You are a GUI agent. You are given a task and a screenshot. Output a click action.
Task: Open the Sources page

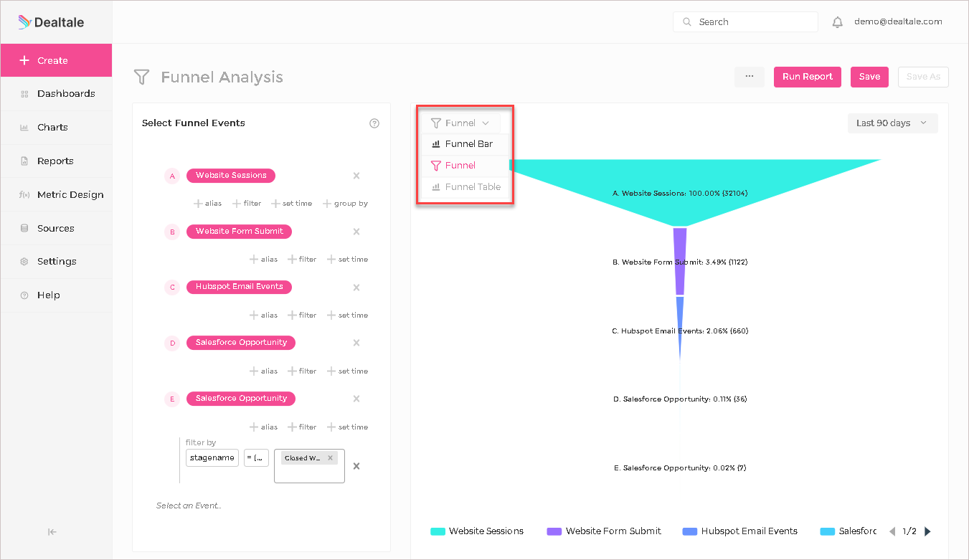pos(57,229)
